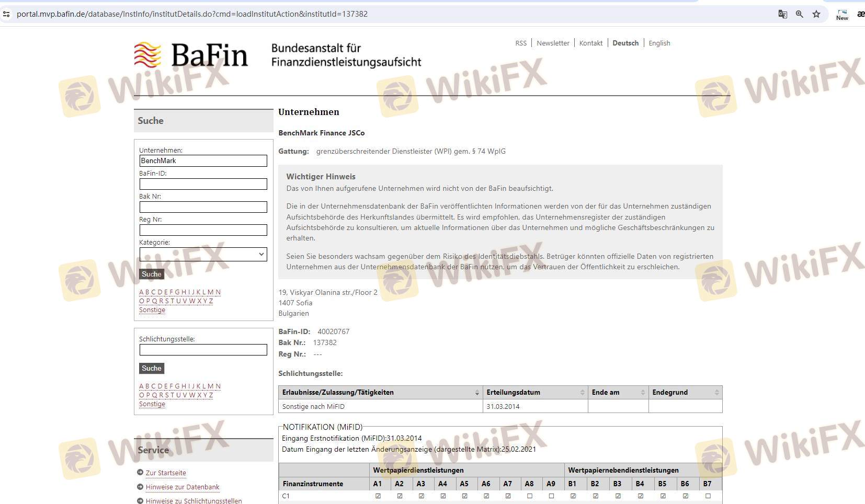Screen dimensions: 865x504
Task: Click the BaFin-ID input field
Action: (x=203, y=184)
